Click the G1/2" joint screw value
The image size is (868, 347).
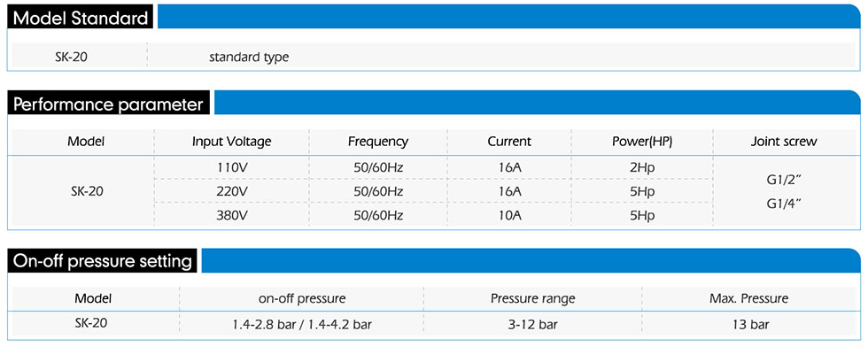[785, 180]
